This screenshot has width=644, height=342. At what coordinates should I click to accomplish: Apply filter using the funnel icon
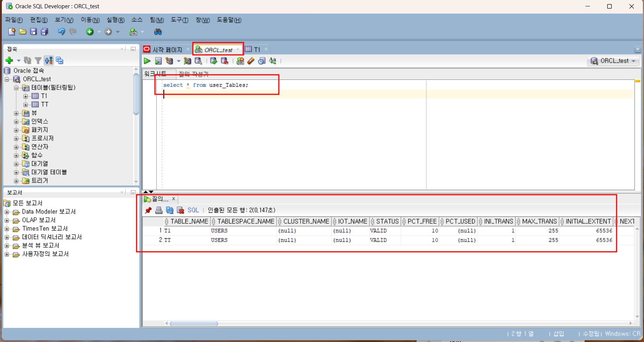(38, 61)
